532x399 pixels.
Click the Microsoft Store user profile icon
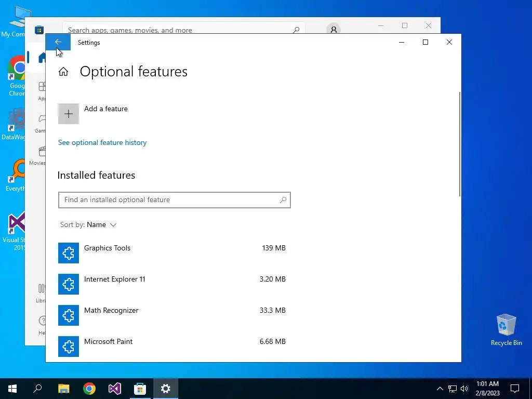(334, 30)
